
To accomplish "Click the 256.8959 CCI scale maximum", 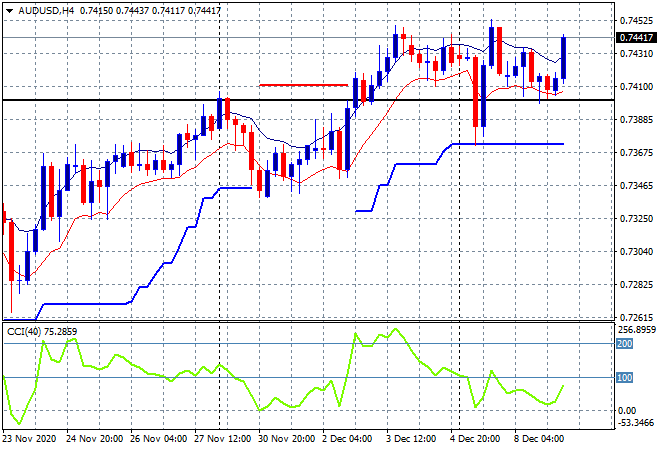I will 637,330.
